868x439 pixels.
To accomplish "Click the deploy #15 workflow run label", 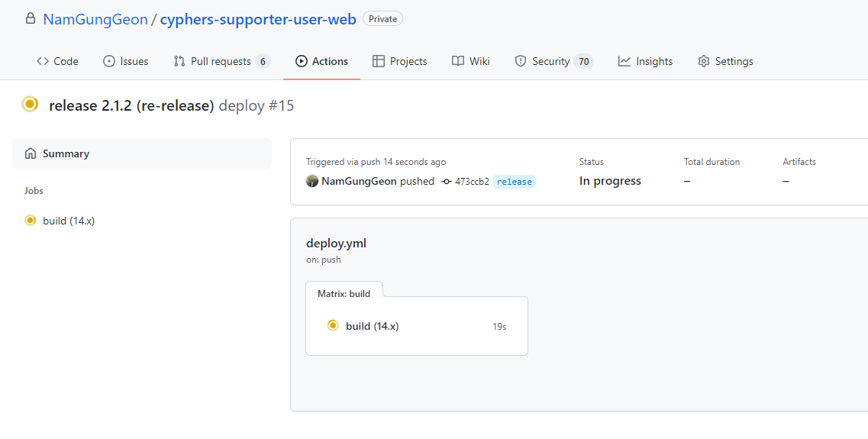I will [x=257, y=105].
